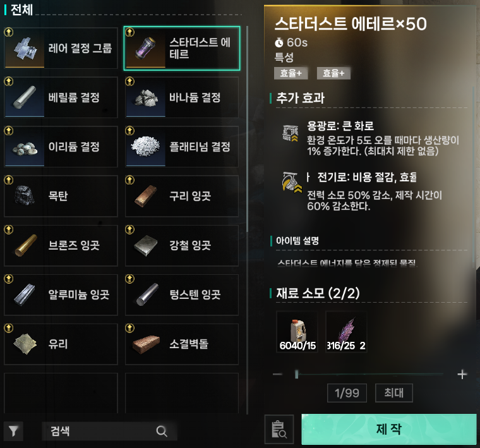480x448 pixels.
Task: Increase quantity with plus button
Action: (x=462, y=374)
